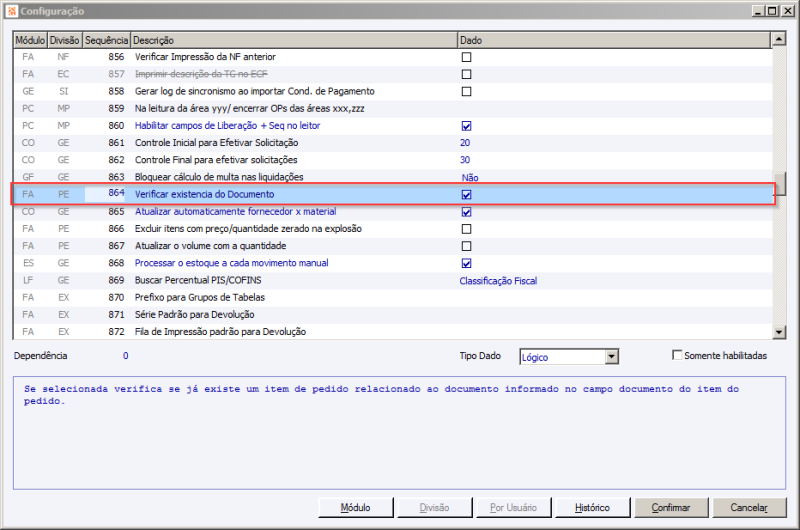Click the Configuração window title icon
This screenshot has width=800, height=530.
click(x=12, y=11)
